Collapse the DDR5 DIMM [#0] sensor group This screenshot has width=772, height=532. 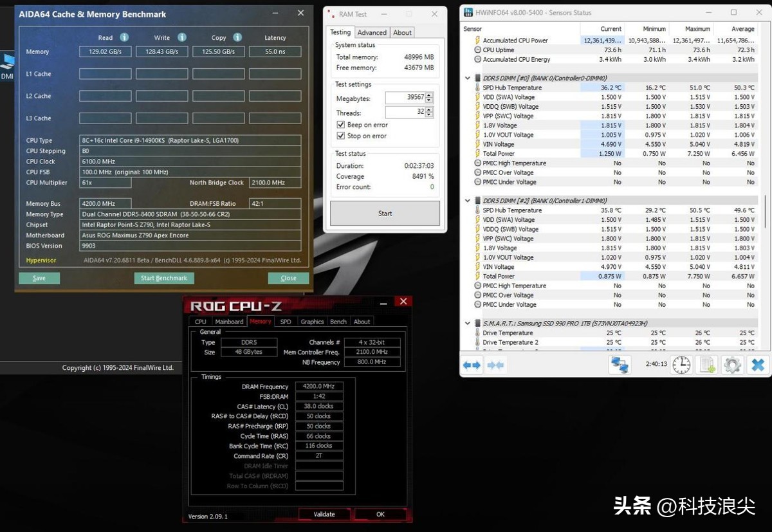click(467, 78)
